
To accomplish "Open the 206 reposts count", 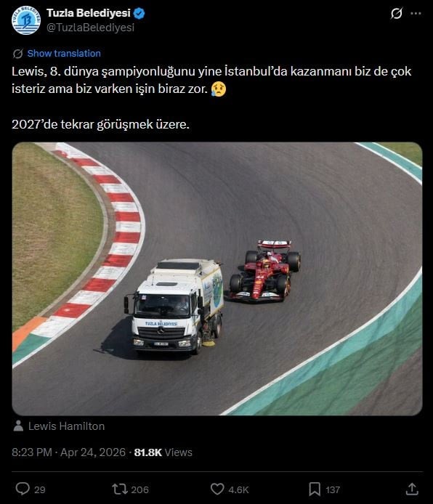I will pyautogui.click(x=139, y=489).
